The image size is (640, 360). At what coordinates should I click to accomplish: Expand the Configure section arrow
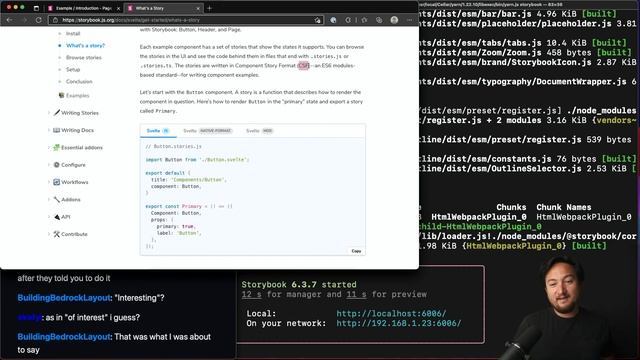point(49,165)
